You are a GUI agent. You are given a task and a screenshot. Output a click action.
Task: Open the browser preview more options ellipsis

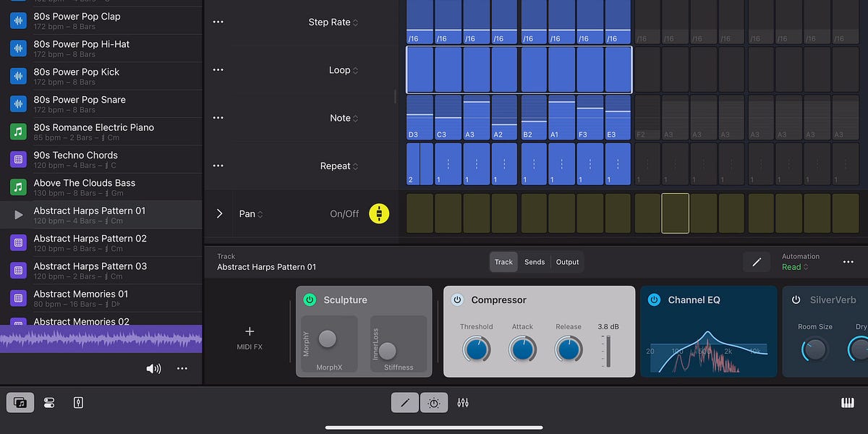182,369
